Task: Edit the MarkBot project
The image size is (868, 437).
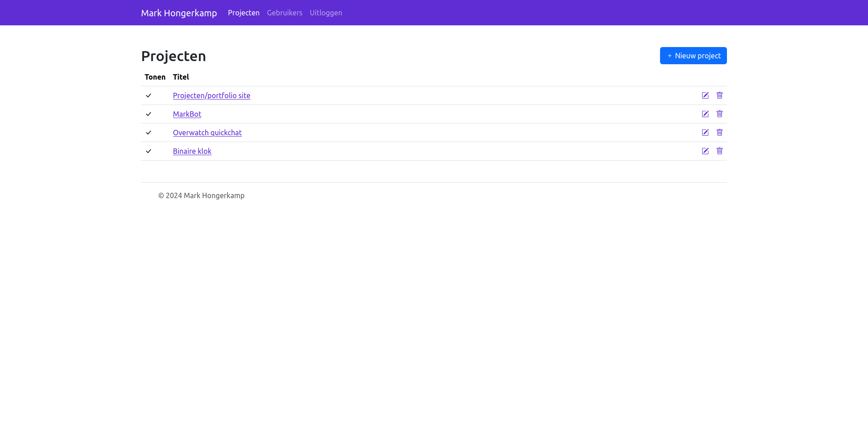Action: [x=705, y=114]
